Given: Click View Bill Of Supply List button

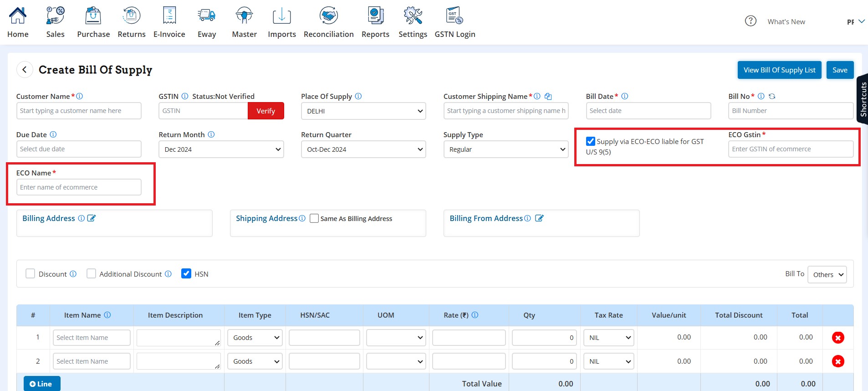Looking at the screenshot, I should tap(780, 70).
